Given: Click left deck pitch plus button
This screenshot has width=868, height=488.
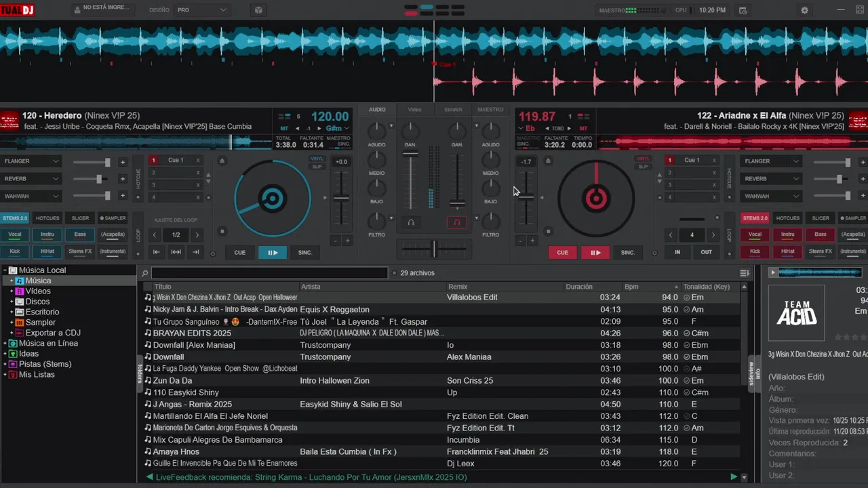Looking at the screenshot, I should pyautogui.click(x=347, y=241).
